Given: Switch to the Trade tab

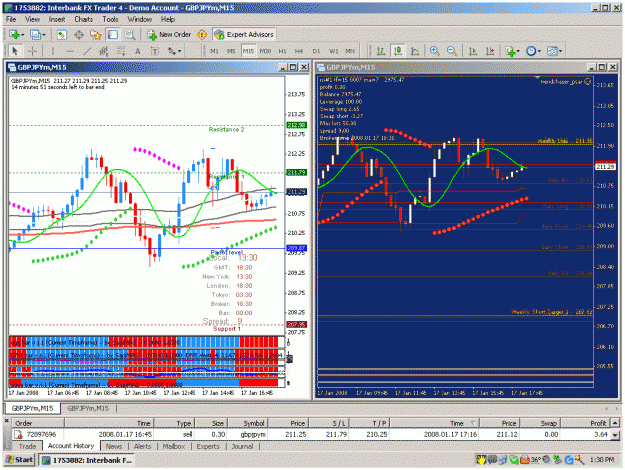Looking at the screenshot, I should coord(27,446).
